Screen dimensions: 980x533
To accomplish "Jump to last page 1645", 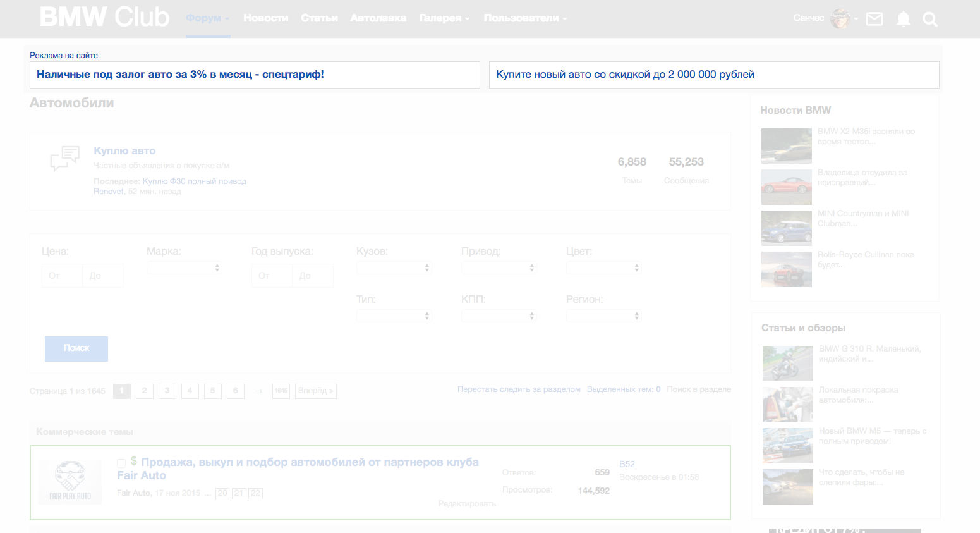I will (281, 391).
